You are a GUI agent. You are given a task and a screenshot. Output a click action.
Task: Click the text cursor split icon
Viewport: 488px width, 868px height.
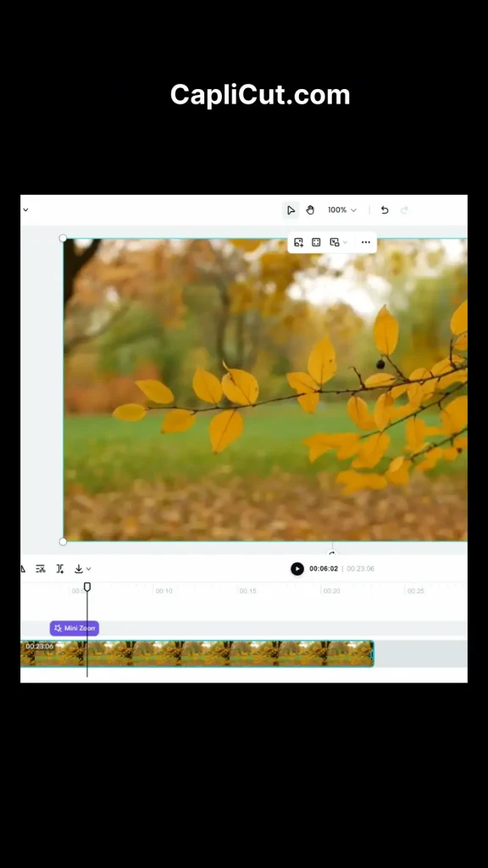point(60,569)
